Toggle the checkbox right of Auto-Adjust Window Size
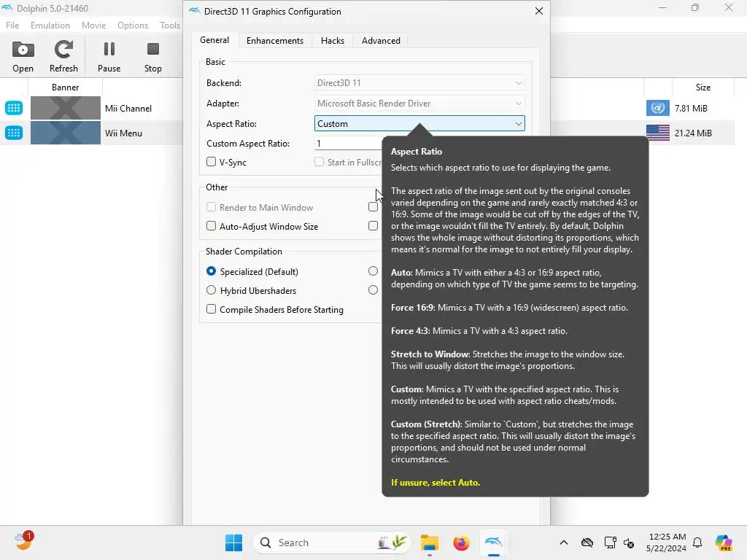 [x=373, y=226]
